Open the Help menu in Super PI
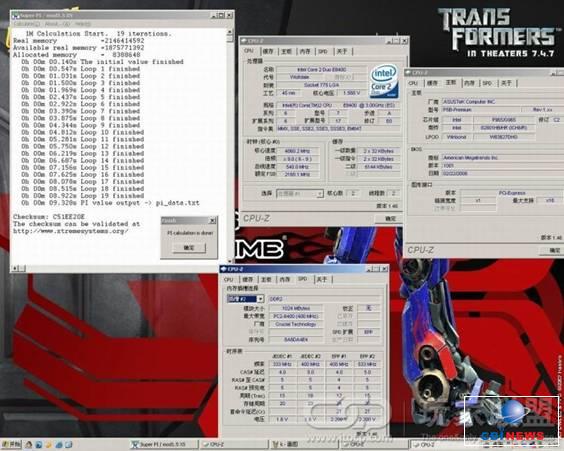This screenshot has height=451, width=564. 83,24
